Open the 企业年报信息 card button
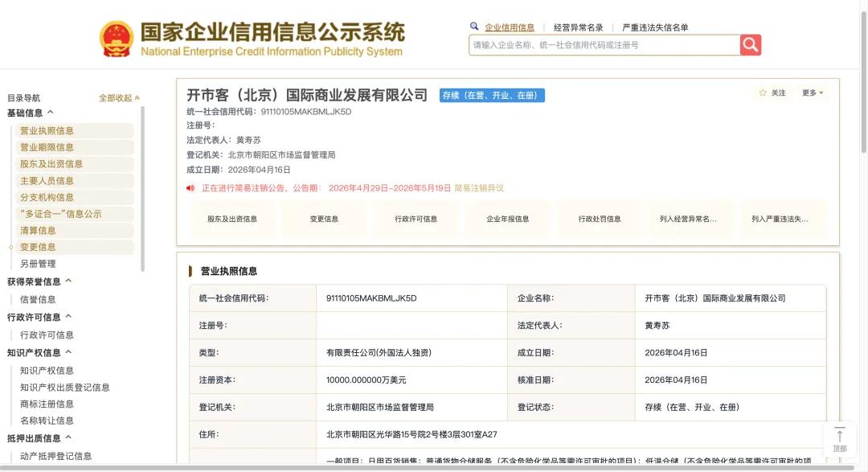Image resolution: width=868 pixels, height=472 pixels. [508, 219]
